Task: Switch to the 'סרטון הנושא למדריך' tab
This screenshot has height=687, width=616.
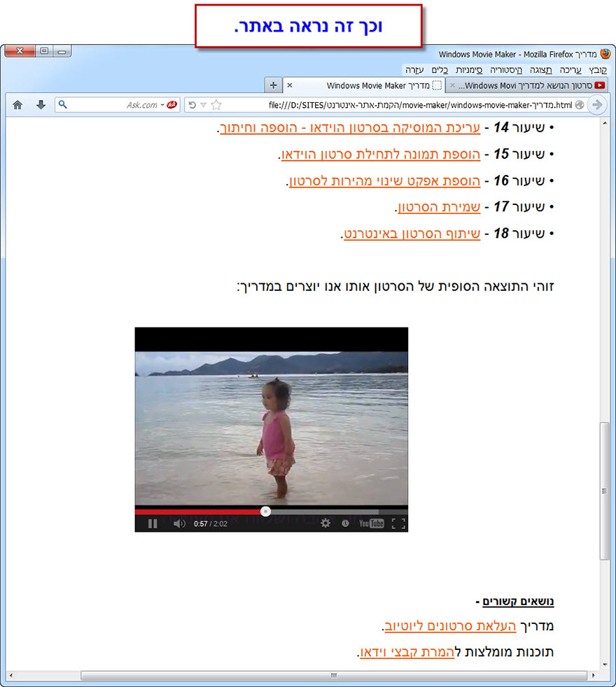Action: [526, 85]
